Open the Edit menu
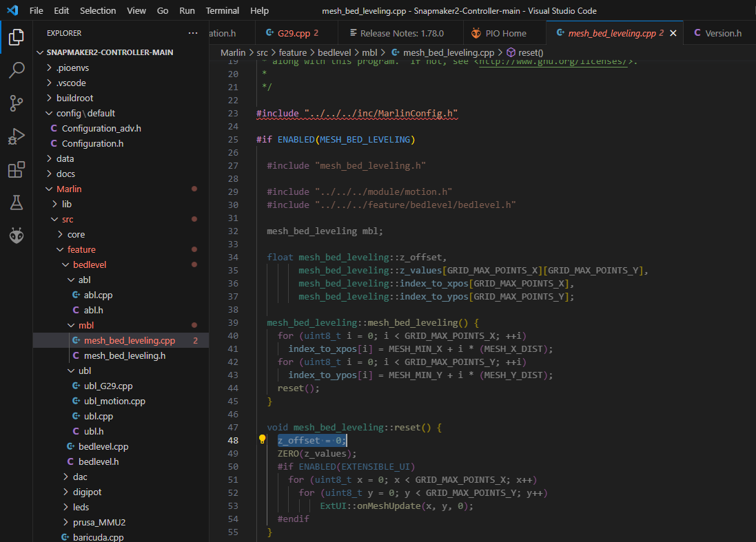The width and height of the screenshot is (756, 542). (61, 10)
